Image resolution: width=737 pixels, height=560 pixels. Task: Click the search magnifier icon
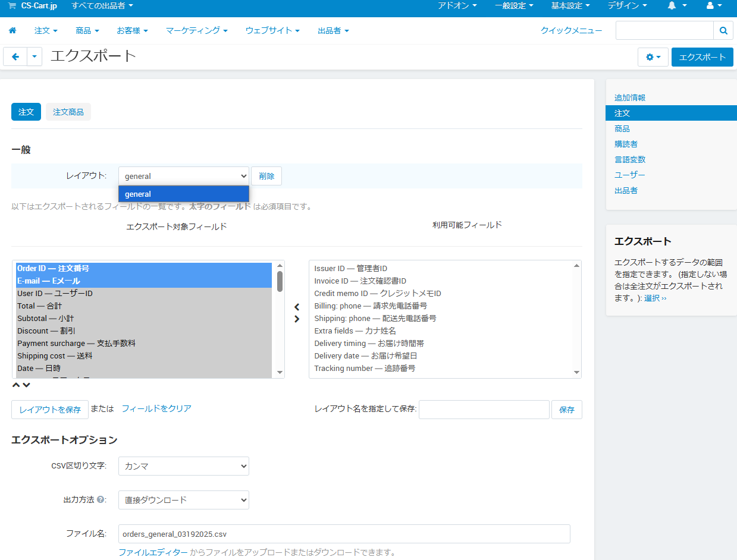(723, 30)
